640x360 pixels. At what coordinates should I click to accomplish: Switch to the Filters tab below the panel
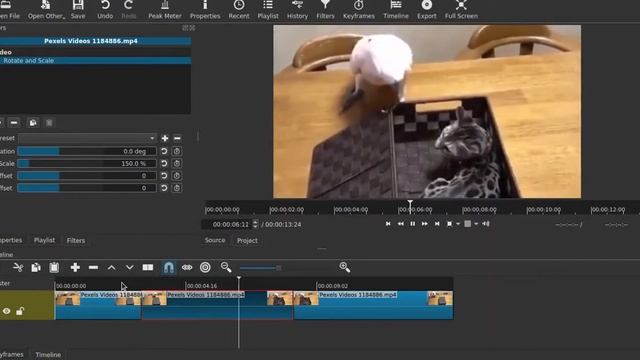pos(76,240)
